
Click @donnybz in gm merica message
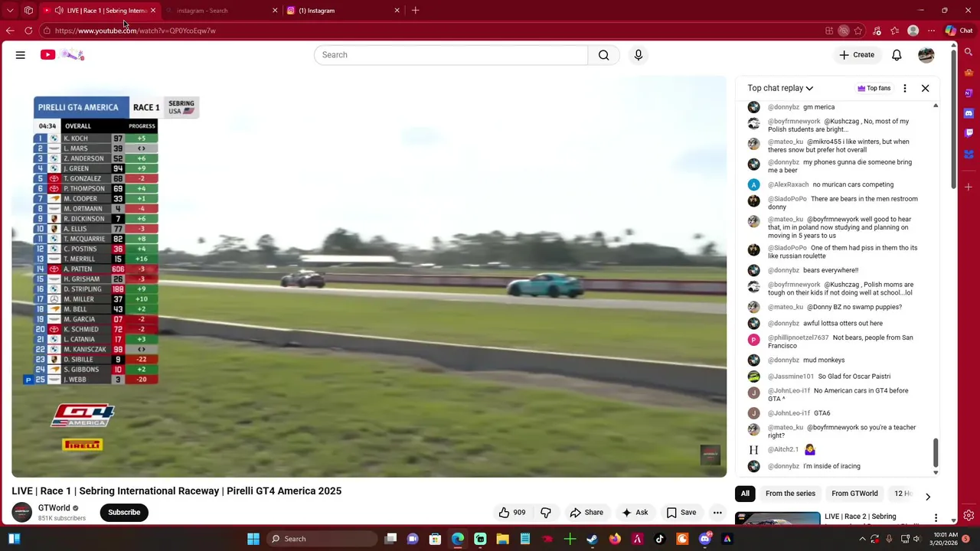pyautogui.click(x=783, y=107)
